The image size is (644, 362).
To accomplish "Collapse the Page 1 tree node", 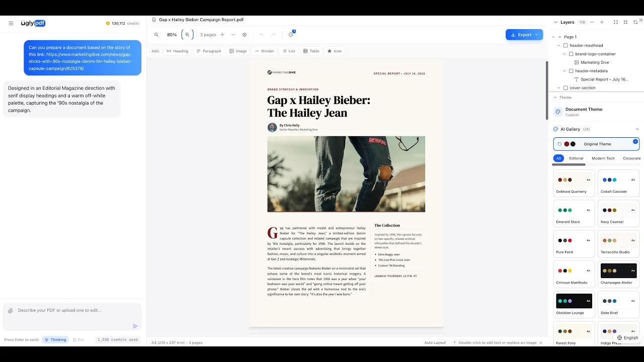I will 553,37.
